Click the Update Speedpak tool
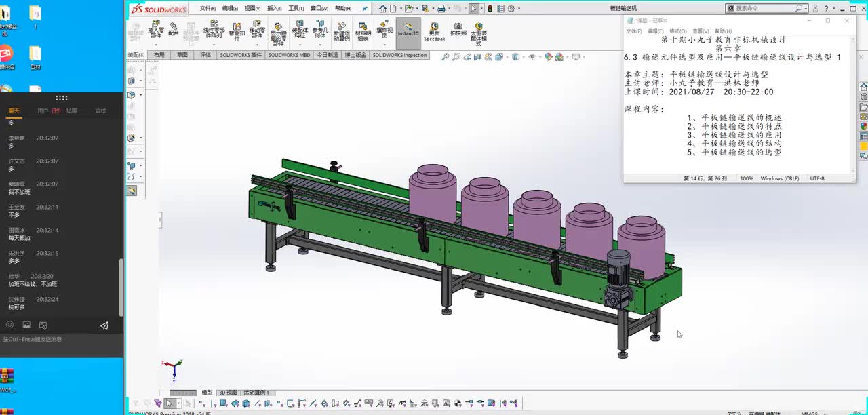868x415 pixels. (x=435, y=31)
